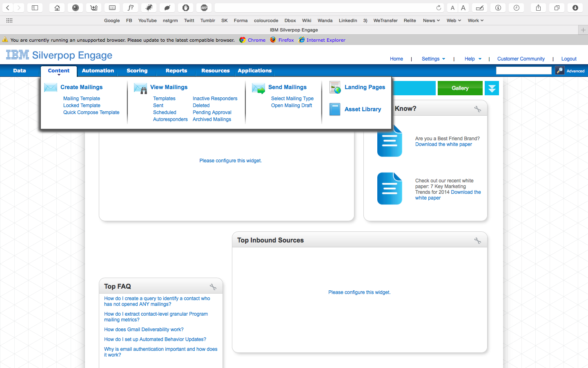The image size is (588, 368).
Task: Click the green Gallery button
Action: [x=460, y=88]
